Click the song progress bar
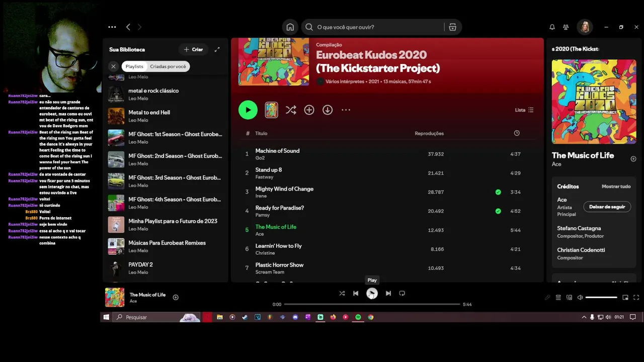The width and height of the screenshot is (644, 362). tap(372, 304)
